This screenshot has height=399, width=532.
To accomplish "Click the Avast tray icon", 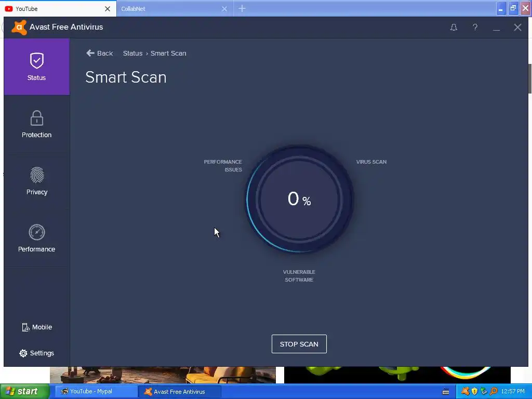I will click(x=465, y=392).
